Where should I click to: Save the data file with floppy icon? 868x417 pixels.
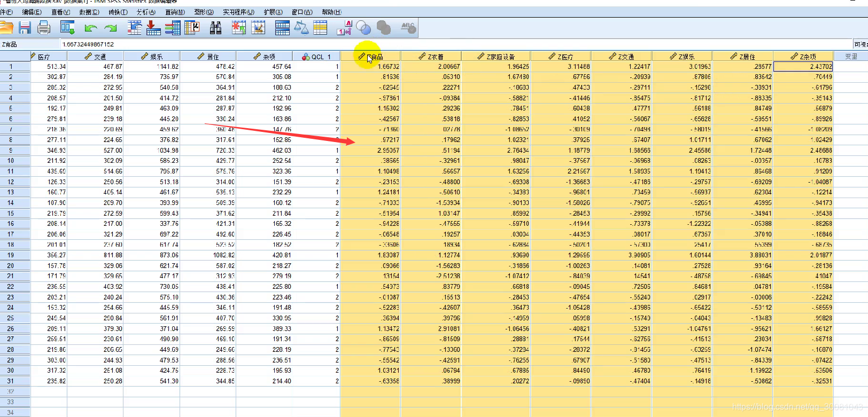tap(25, 28)
